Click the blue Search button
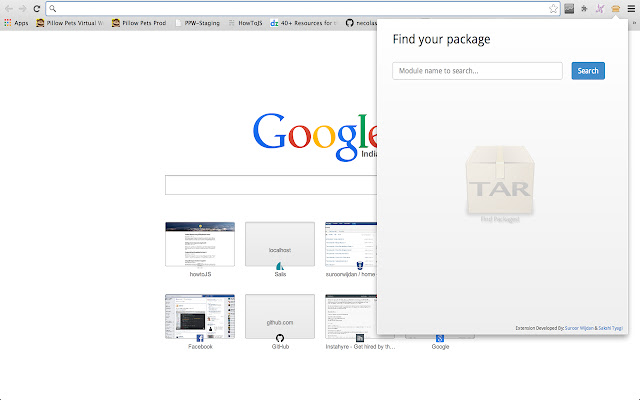 click(x=588, y=71)
